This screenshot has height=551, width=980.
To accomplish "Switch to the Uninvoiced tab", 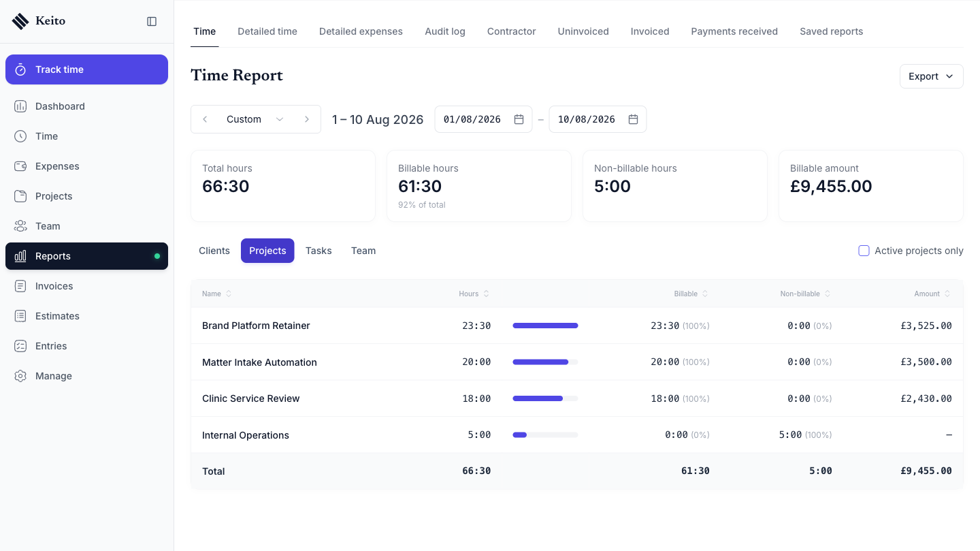I will (x=583, y=31).
